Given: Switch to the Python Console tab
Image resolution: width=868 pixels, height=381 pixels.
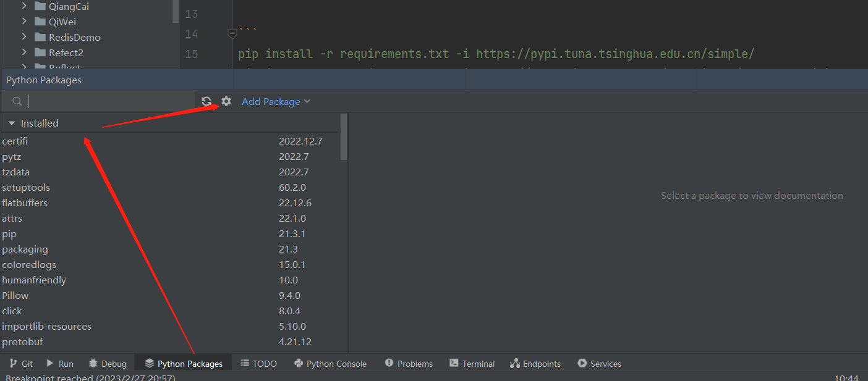Looking at the screenshot, I should point(330,364).
